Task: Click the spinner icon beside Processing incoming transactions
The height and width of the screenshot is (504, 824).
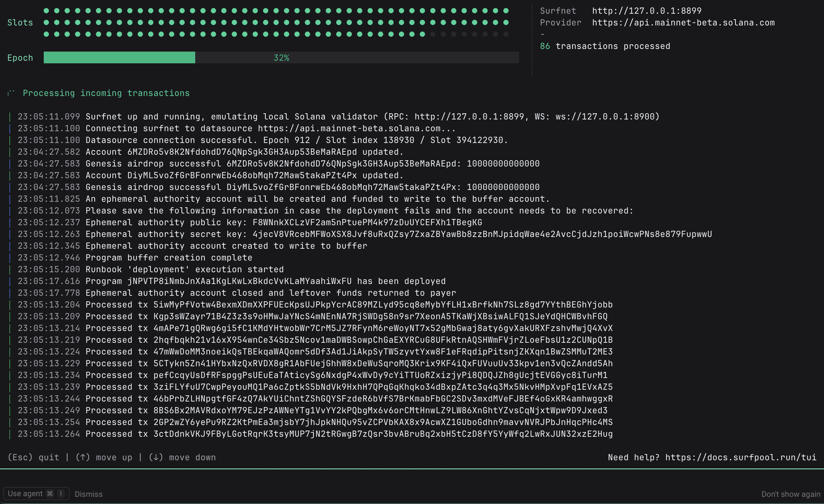Action: click(11, 93)
